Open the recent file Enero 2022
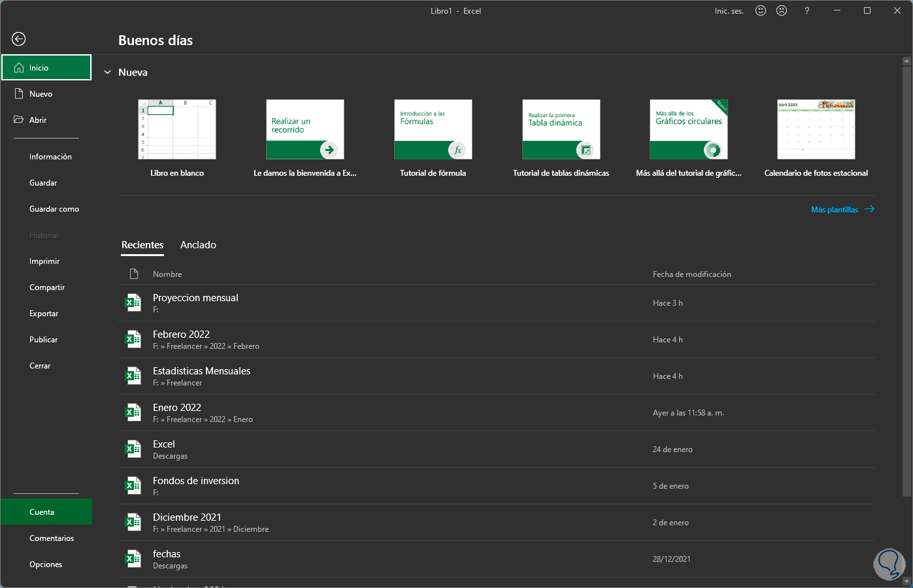Screen dimensions: 913x588 [497, 412]
